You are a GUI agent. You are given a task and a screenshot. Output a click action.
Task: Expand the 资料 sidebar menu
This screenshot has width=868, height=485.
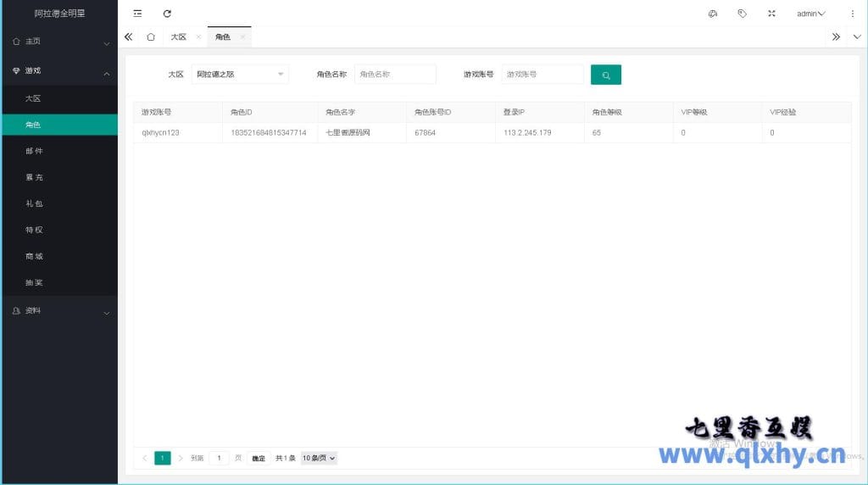click(x=58, y=311)
